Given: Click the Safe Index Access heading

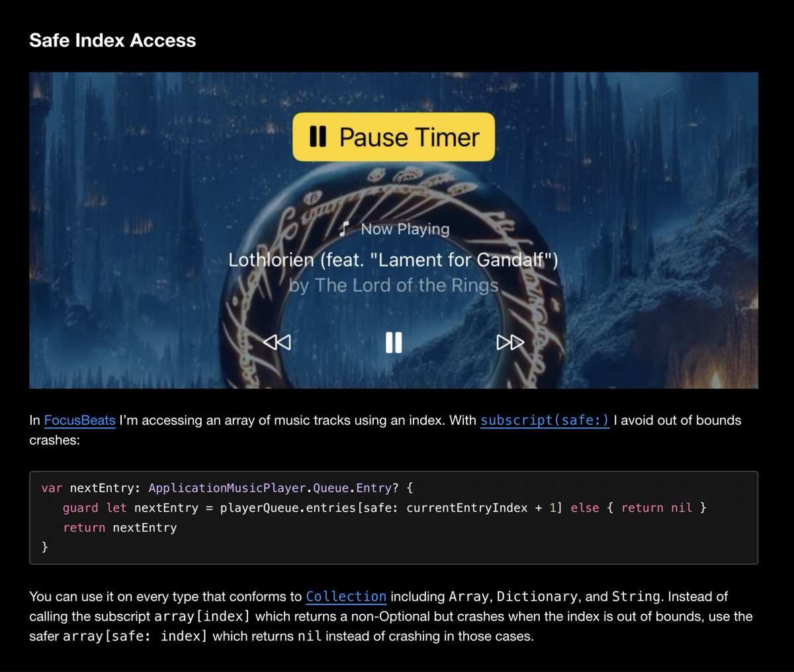Looking at the screenshot, I should point(112,40).
